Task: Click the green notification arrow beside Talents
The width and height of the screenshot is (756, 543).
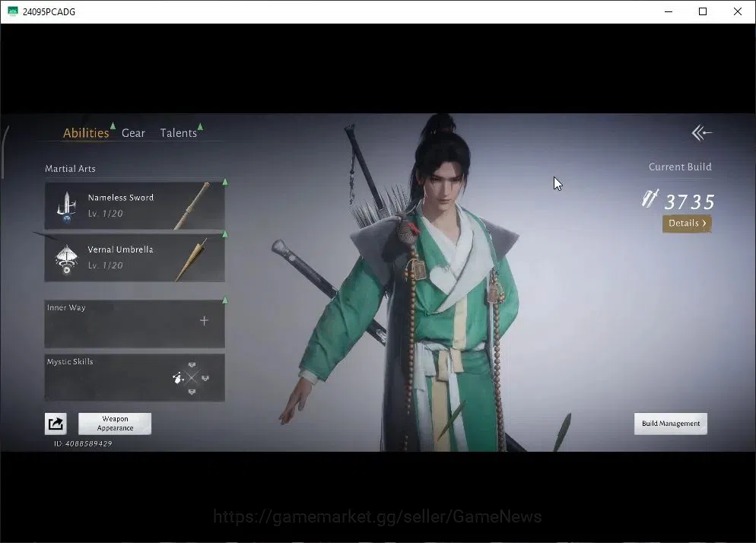Action: pyautogui.click(x=201, y=127)
